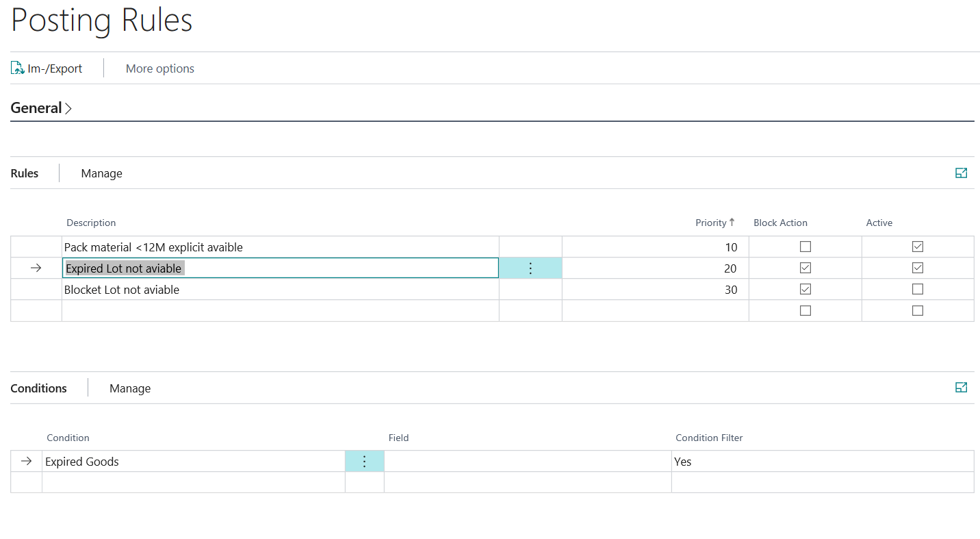Open three-dot menu for Expired Goods condition
Screen dimensions: 980x539
point(365,462)
